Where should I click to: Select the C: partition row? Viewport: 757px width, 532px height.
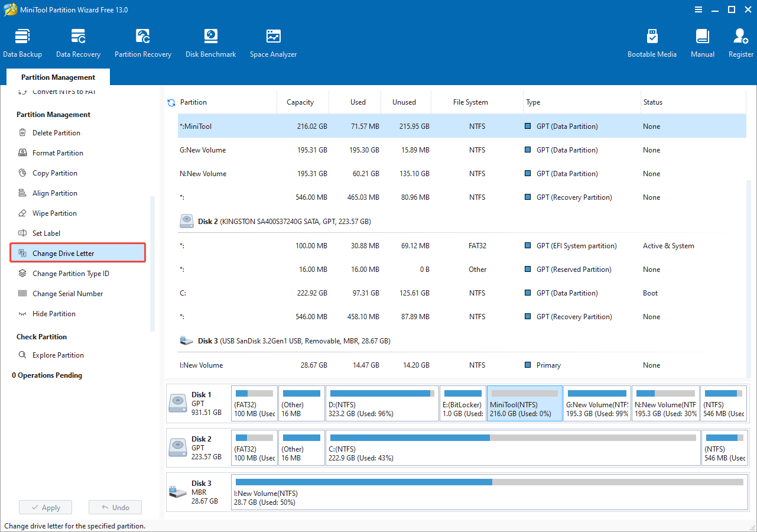414,293
